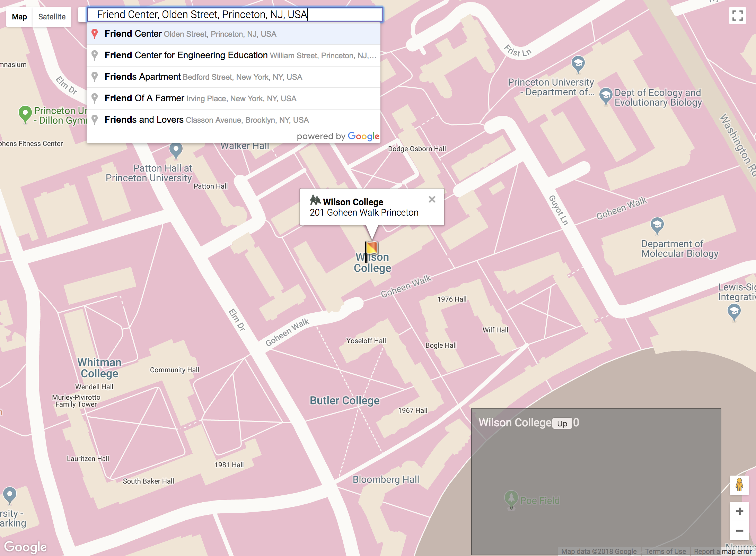This screenshot has height=556, width=756.
Task: Zoom out with the minus button
Action: pyautogui.click(x=739, y=531)
